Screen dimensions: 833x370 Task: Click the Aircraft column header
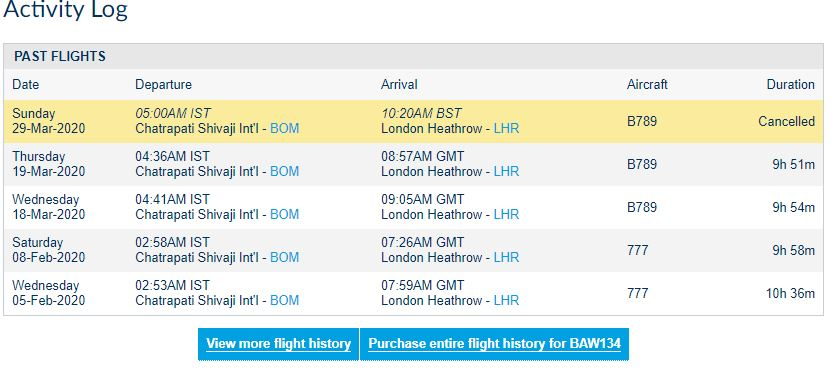tap(647, 85)
